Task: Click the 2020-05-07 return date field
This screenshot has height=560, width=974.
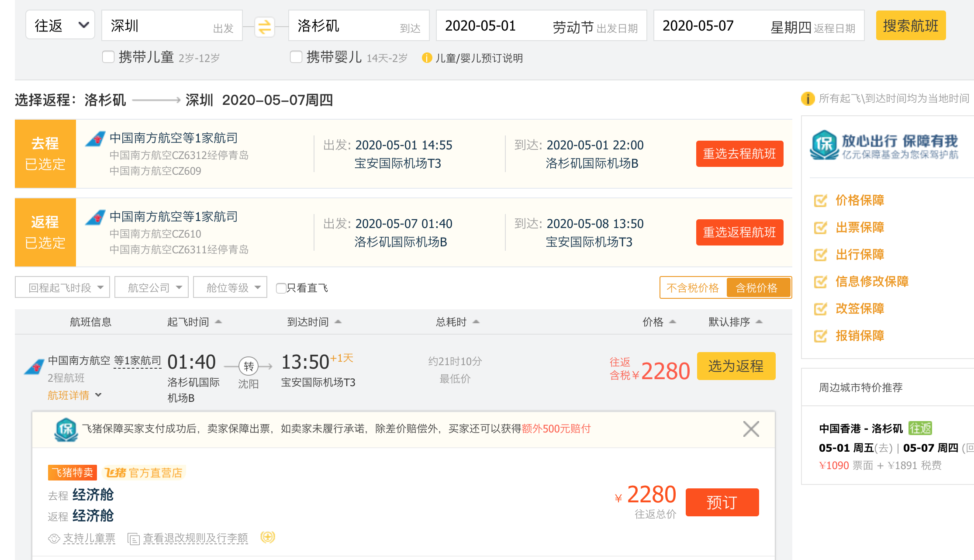Action: coord(759,25)
